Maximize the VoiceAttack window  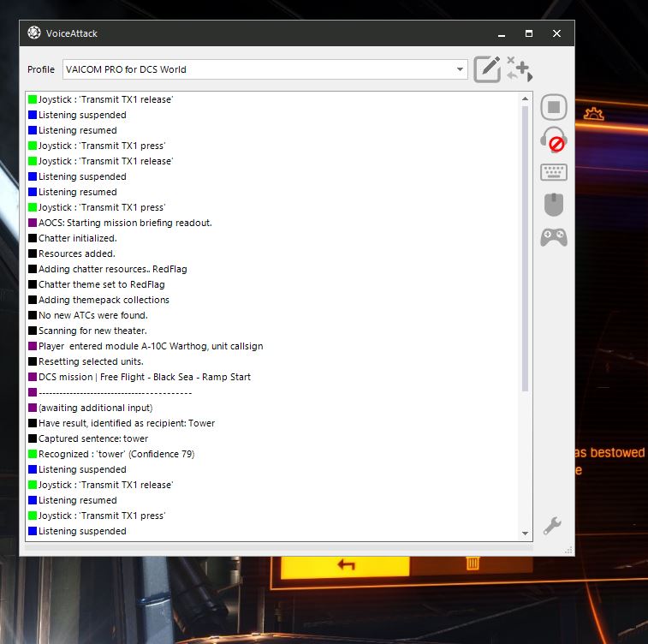coord(529,33)
